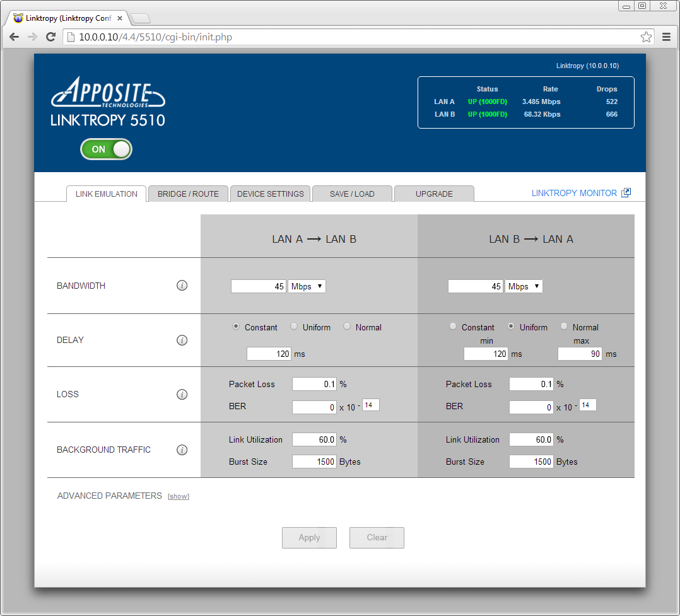Choose Normal delay for LAN B to LAN A
This screenshot has height=616, width=680.
(564, 327)
